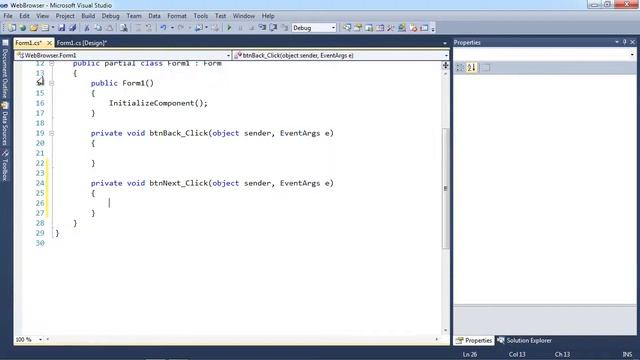
Task: Click the Navigate Backward icon
Action: pos(199,28)
